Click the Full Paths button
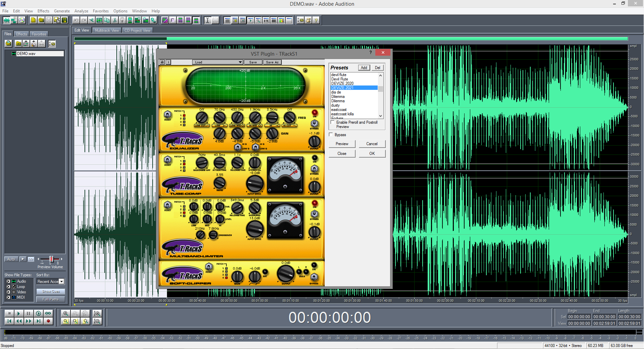Viewport: 644px width, 349px height. pos(51,299)
